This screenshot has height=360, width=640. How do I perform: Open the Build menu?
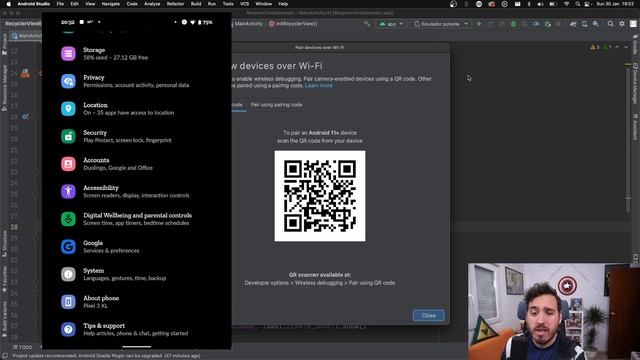[x=196, y=4]
